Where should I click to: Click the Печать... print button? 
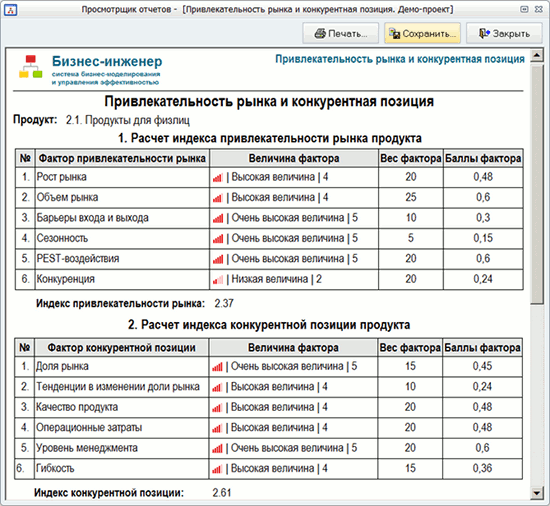pyautogui.click(x=341, y=34)
